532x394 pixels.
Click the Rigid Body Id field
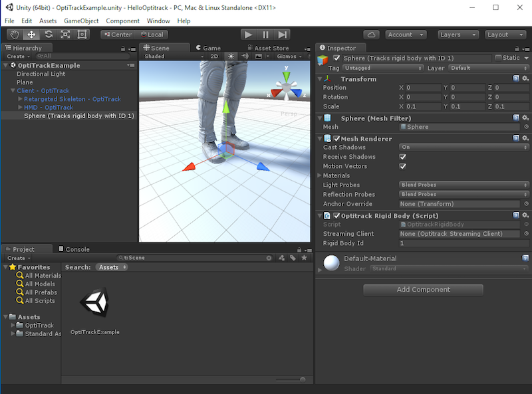pos(464,243)
